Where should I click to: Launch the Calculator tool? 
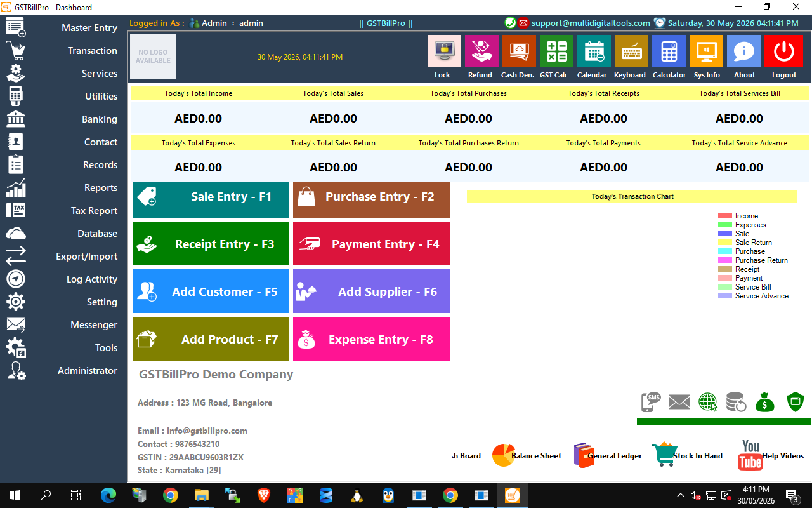point(669,51)
